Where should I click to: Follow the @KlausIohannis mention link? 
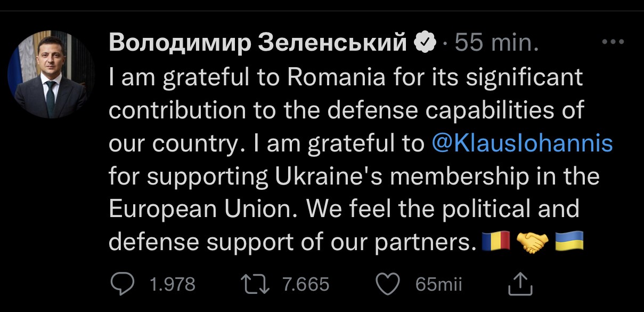tap(520, 143)
